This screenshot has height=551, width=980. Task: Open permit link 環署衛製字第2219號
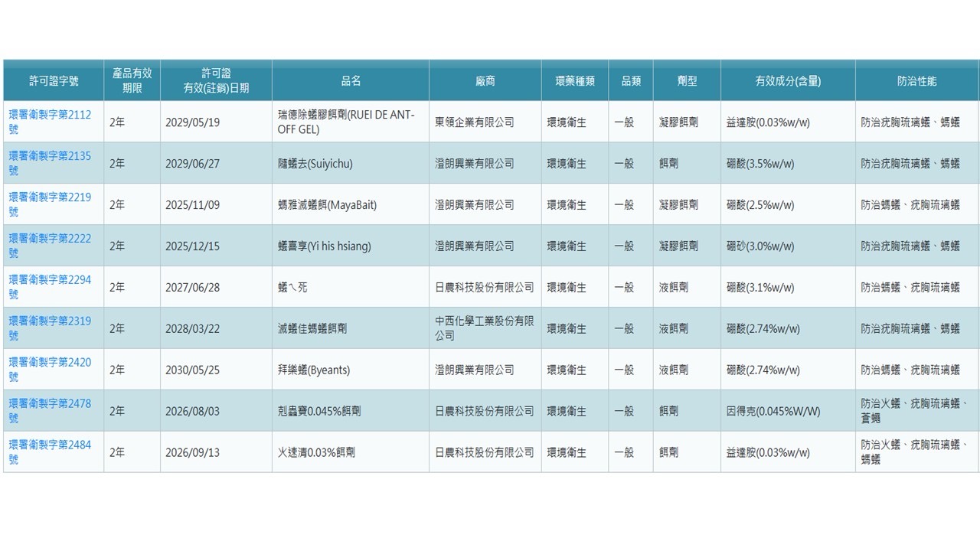(51, 204)
